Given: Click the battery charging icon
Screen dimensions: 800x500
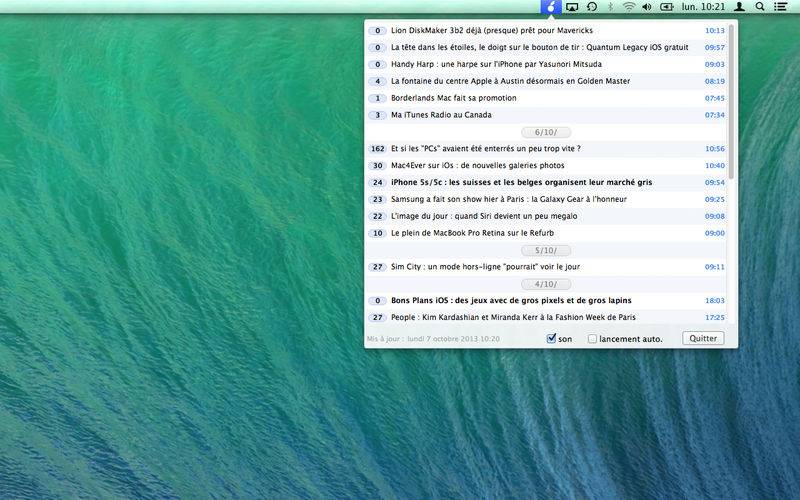Looking at the screenshot, I should point(667,7).
